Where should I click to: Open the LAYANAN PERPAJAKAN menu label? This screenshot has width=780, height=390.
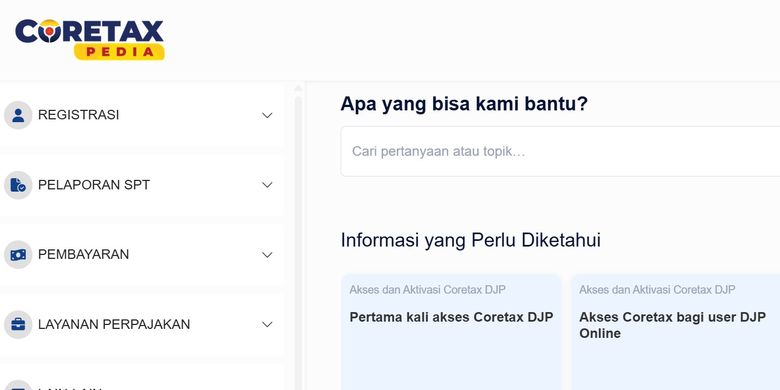[x=114, y=324]
